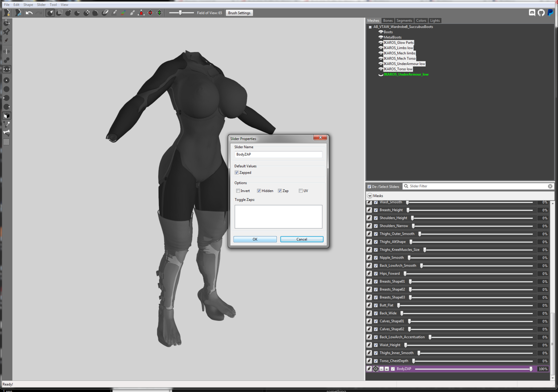Confirm slider properties with OK
The width and height of the screenshot is (558, 392).
click(255, 239)
